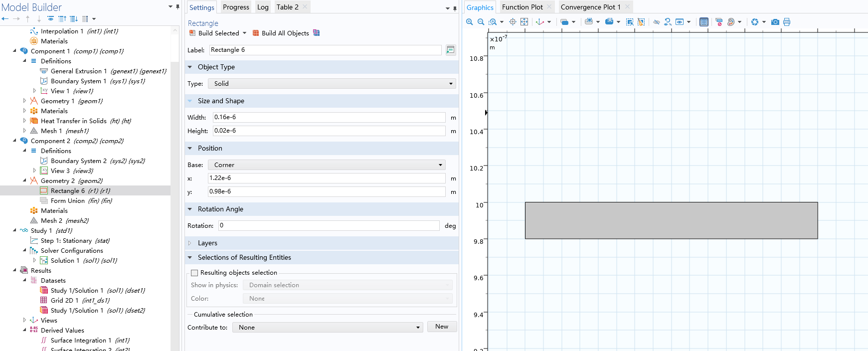Click the Move Down arrow in Model Builder
This screenshot has width=868, height=351.
pos(39,19)
